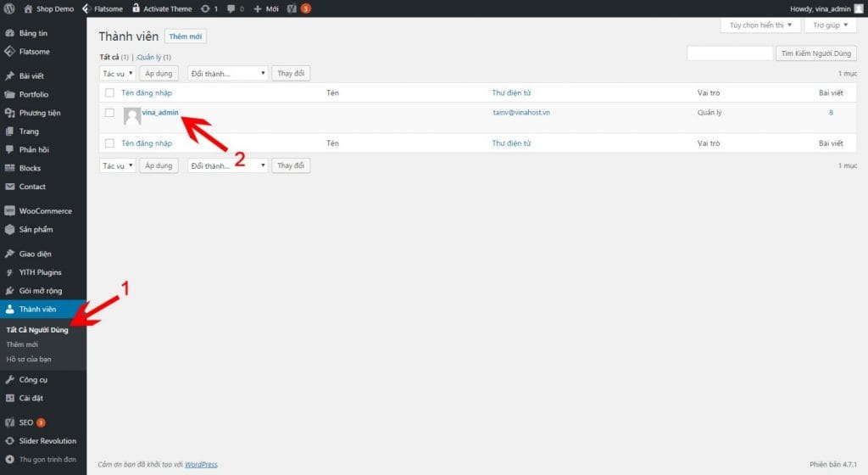Click the Thêm mới button beside page title
The height and width of the screenshot is (475, 868).
tap(186, 36)
